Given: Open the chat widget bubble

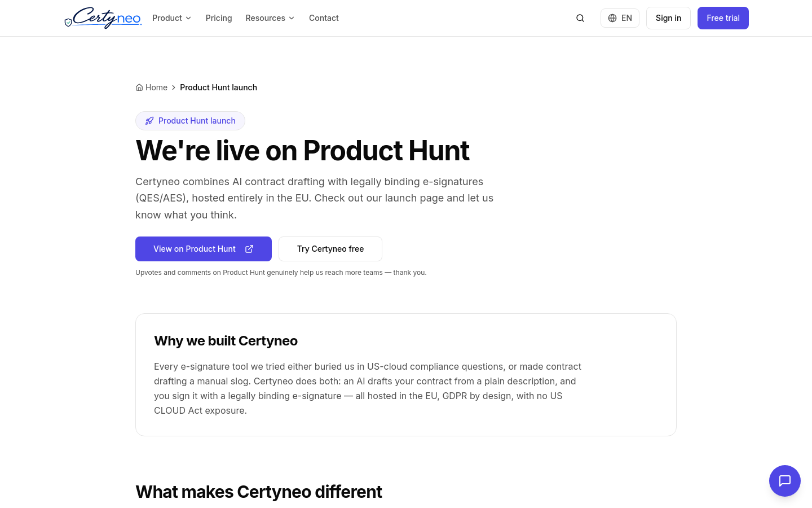Looking at the screenshot, I should point(785,481).
